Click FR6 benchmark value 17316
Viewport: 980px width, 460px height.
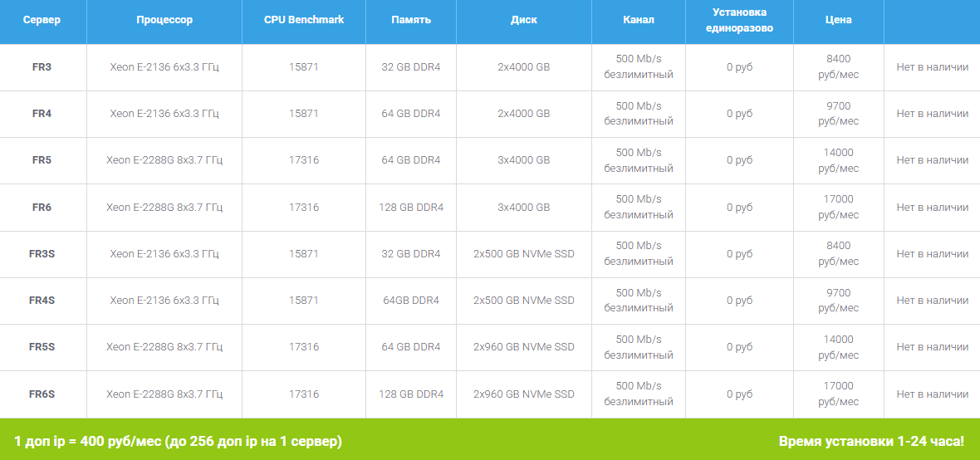click(304, 207)
